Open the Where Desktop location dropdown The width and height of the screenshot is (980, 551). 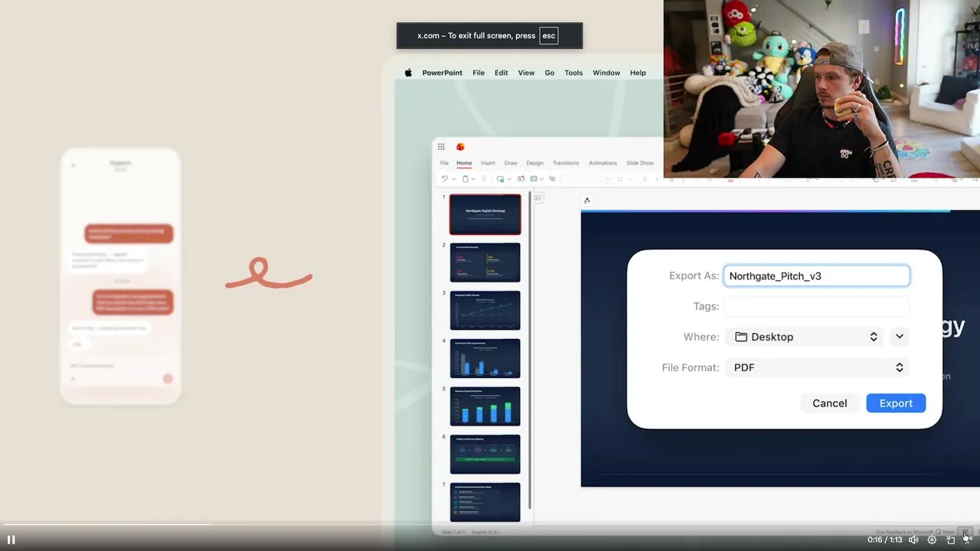(x=803, y=337)
